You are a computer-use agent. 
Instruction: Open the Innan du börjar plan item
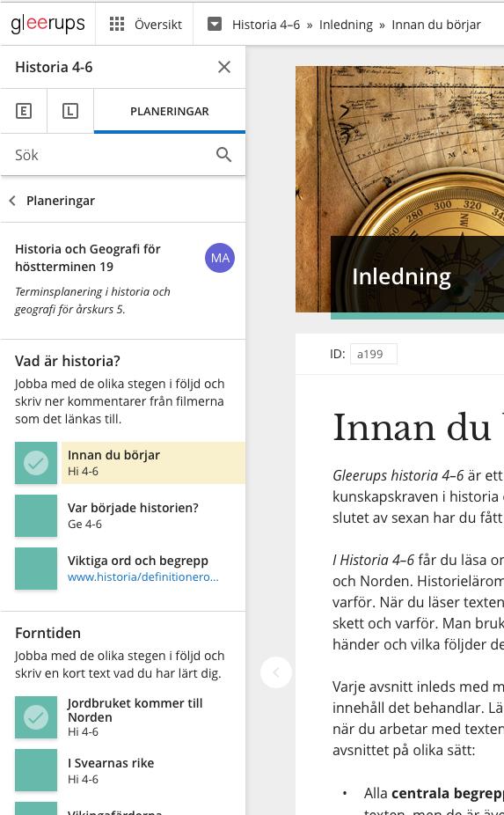pos(153,463)
